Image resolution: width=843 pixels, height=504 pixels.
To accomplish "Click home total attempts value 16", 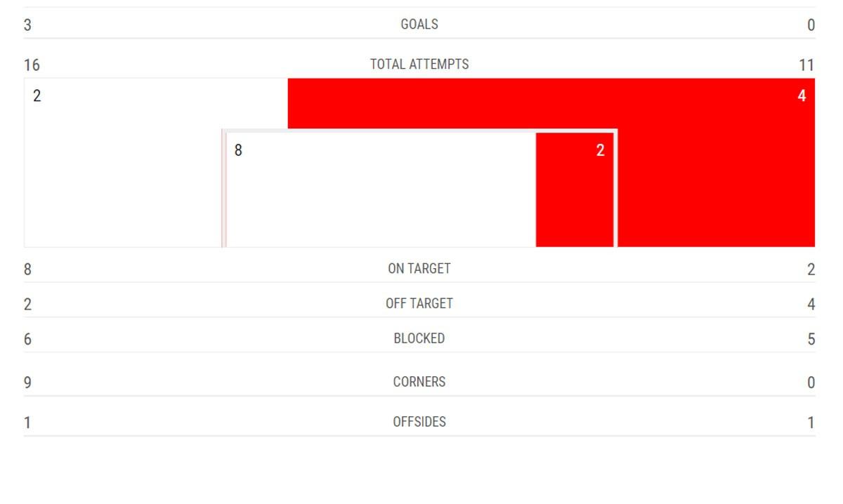I will 32,66.
